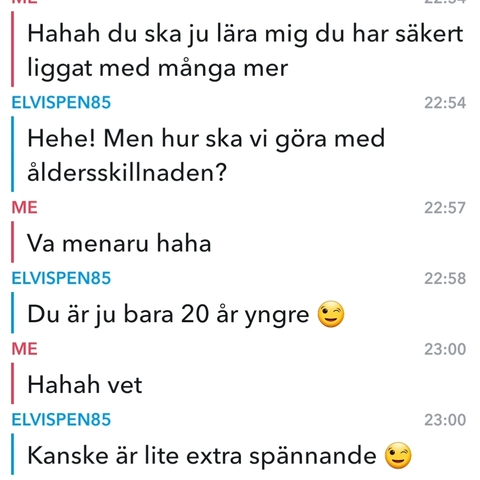Open the ELVISPEN85 sender name at 22:54
Viewport: 480px width, 480px height.
click(x=61, y=102)
